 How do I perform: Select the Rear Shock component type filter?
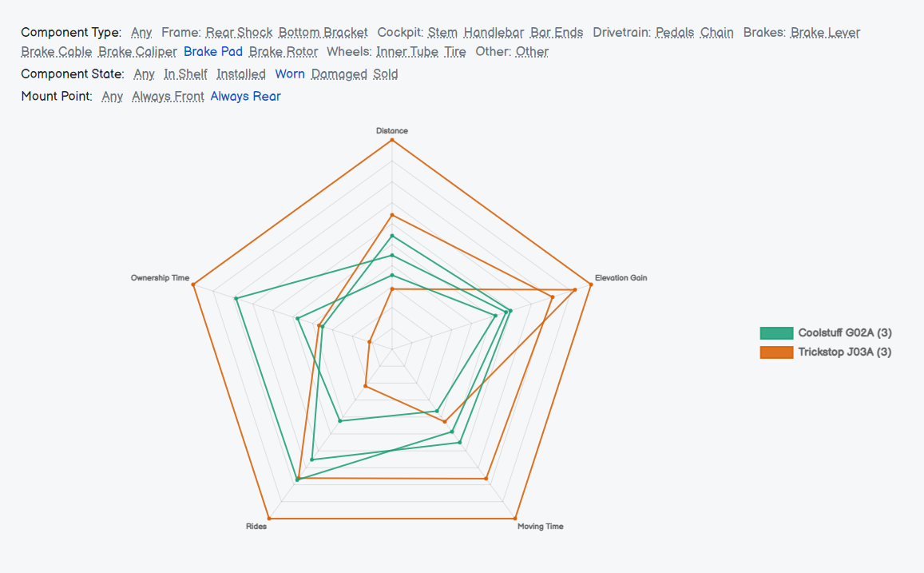click(x=239, y=33)
